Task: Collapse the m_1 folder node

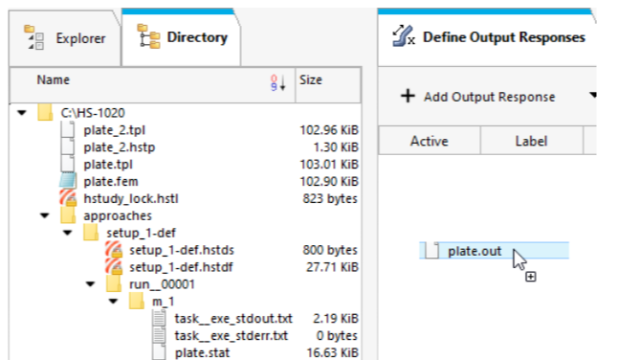Action: pos(113,301)
